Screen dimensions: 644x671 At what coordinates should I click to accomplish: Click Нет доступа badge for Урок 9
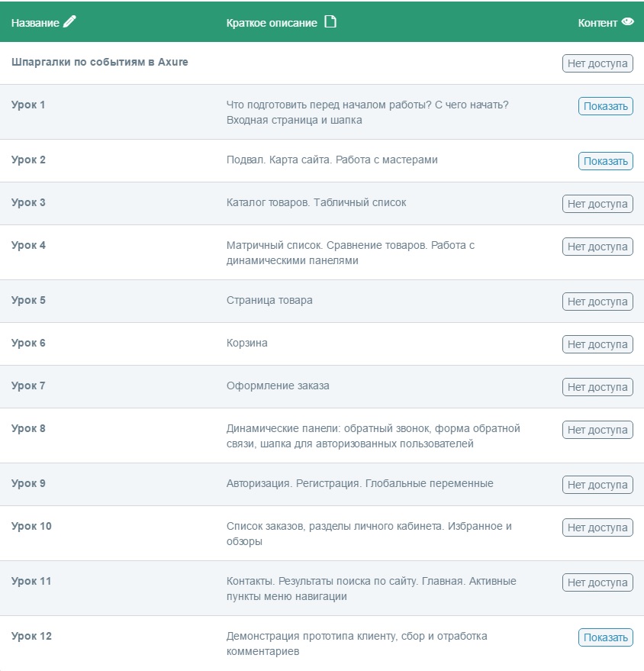coord(597,485)
